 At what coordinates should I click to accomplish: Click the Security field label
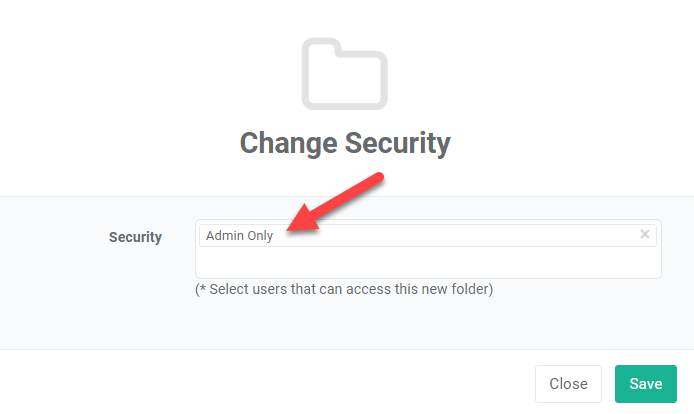[x=135, y=237]
